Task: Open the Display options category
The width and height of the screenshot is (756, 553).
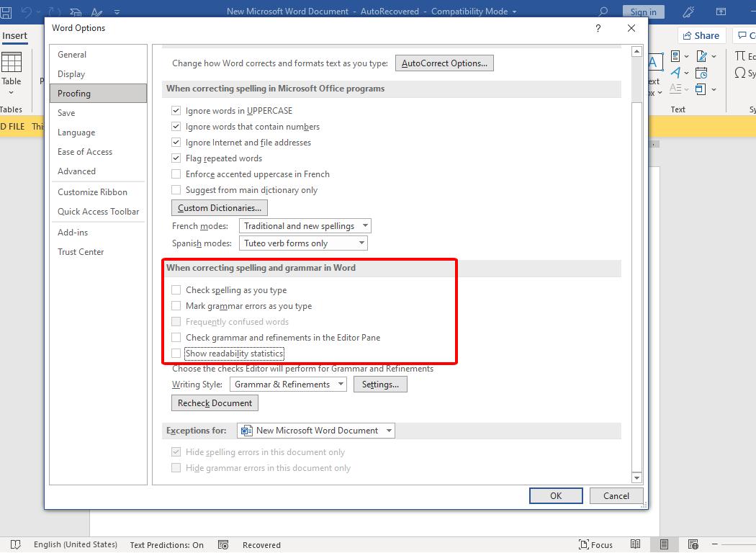Action: [x=99, y=73]
